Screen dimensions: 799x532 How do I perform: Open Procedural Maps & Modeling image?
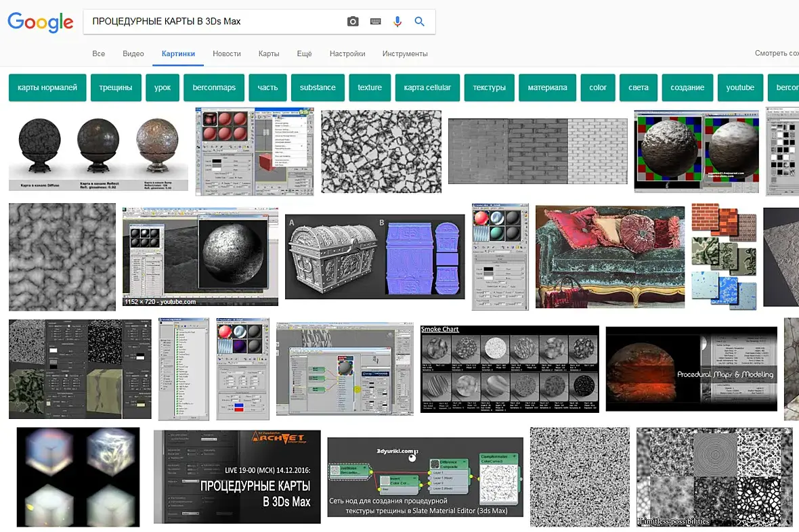click(691, 369)
